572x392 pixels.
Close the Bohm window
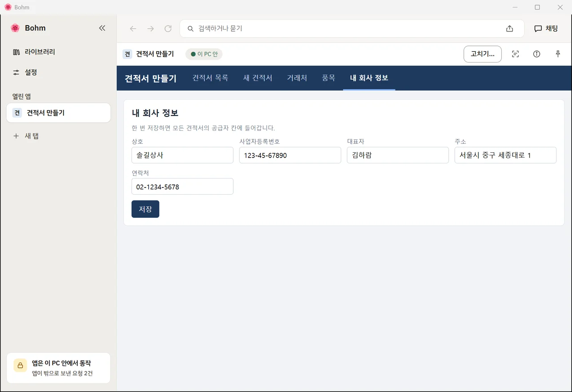click(x=560, y=7)
